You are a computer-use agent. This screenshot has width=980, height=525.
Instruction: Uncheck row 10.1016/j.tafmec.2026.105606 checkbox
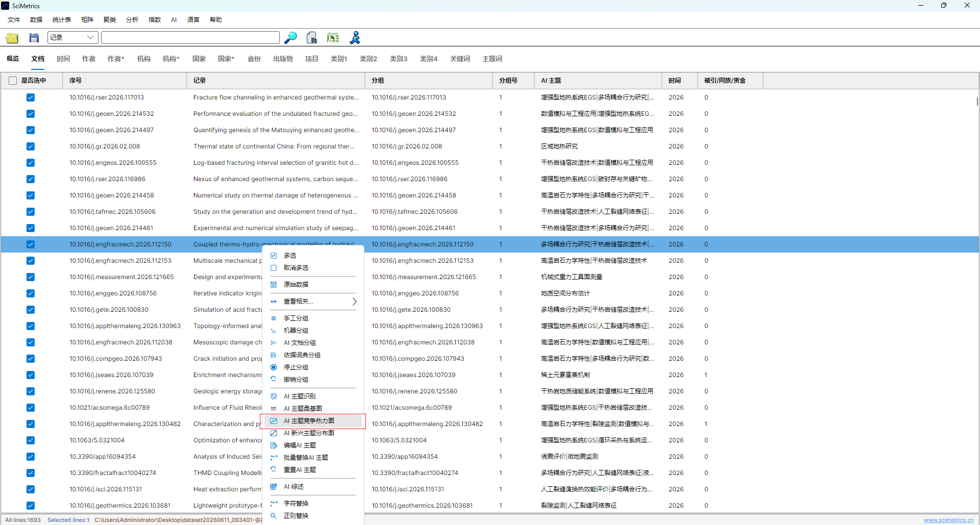tap(31, 212)
